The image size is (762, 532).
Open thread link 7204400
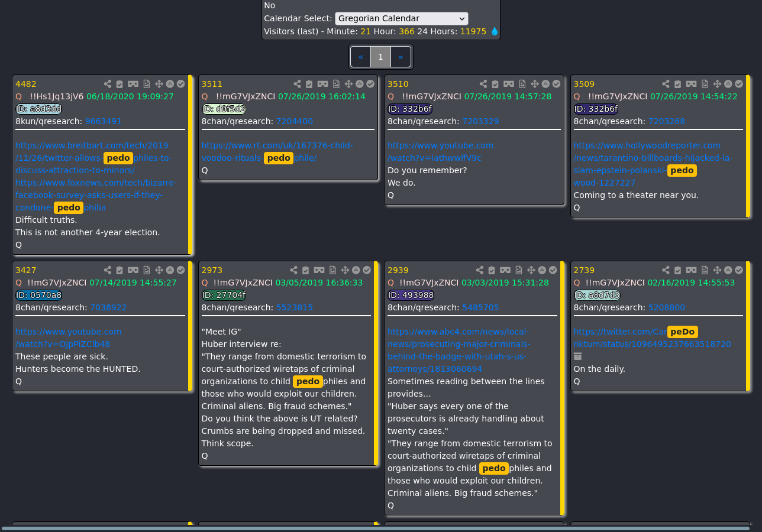click(295, 121)
